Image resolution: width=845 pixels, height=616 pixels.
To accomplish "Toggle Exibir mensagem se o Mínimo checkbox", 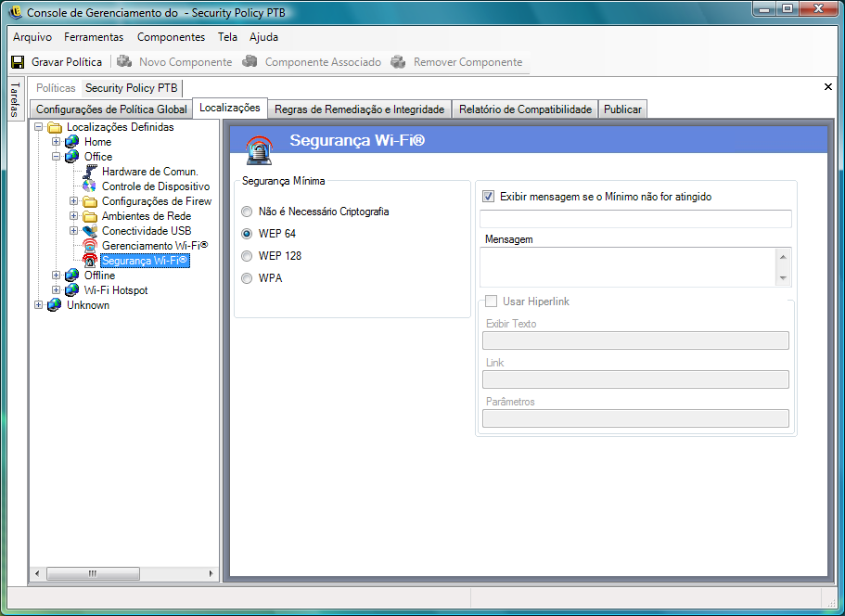I will pos(488,197).
